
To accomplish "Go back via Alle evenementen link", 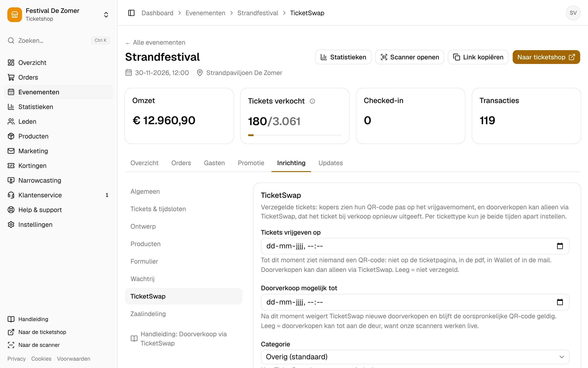I will [155, 42].
